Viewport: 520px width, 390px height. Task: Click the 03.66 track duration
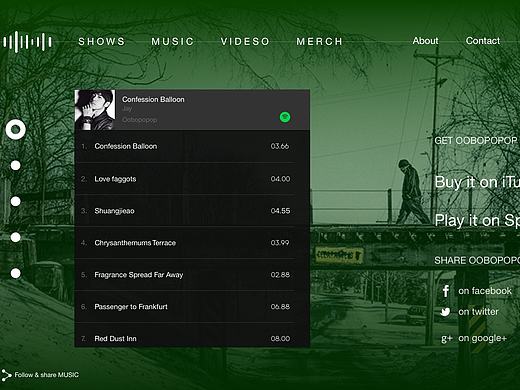click(x=280, y=146)
